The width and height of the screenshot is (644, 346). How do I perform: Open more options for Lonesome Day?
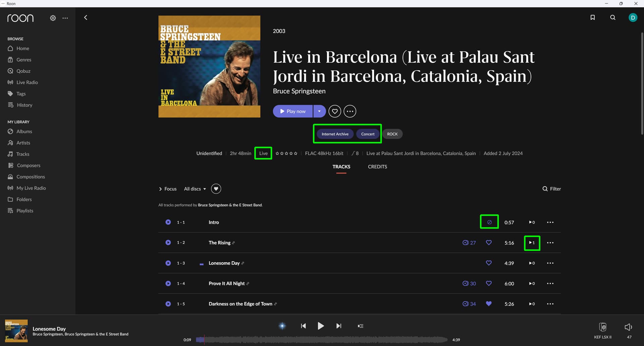pyautogui.click(x=550, y=263)
